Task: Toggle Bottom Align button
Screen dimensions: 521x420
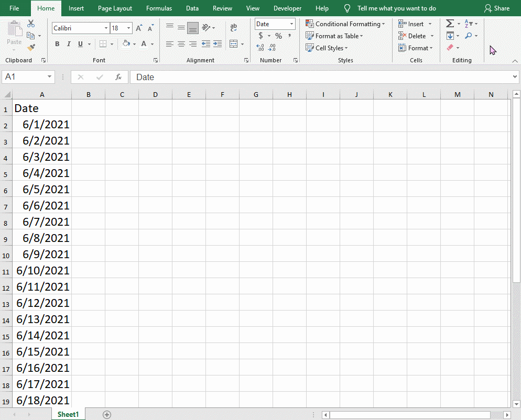Action: click(193, 28)
